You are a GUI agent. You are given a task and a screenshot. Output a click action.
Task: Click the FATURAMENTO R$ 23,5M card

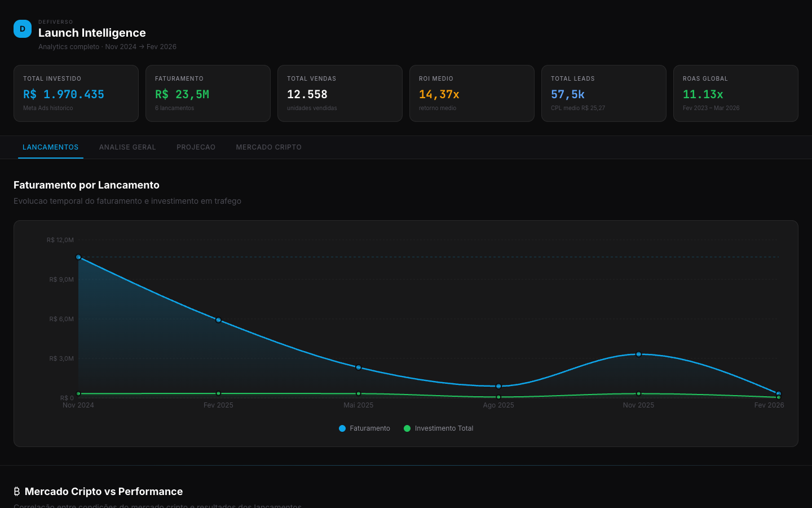click(208, 93)
